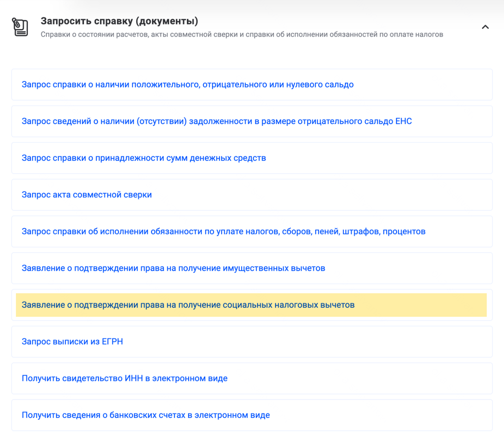Click the ЕГРН request card
This screenshot has height=448, width=504.
[x=251, y=341]
